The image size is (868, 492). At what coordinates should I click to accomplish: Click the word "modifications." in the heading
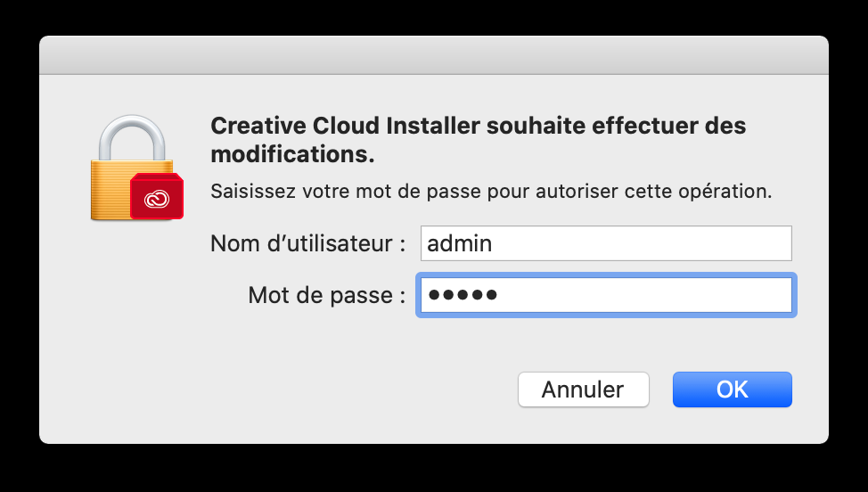[x=291, y=153]
